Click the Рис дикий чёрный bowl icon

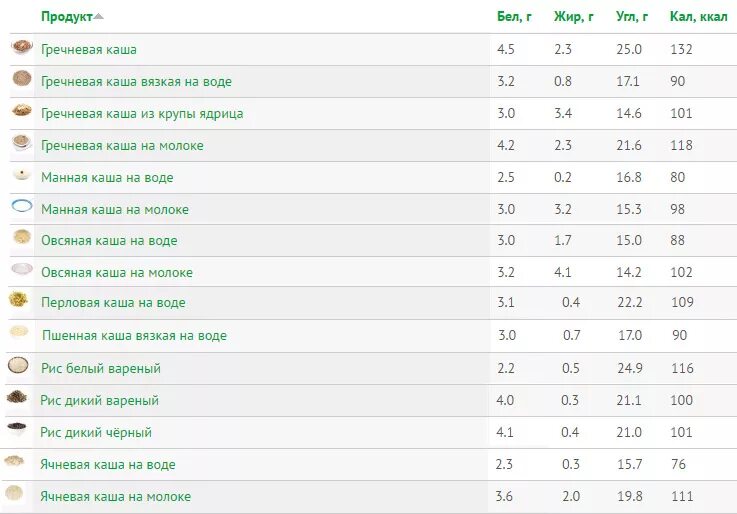[x=17, y=428]
